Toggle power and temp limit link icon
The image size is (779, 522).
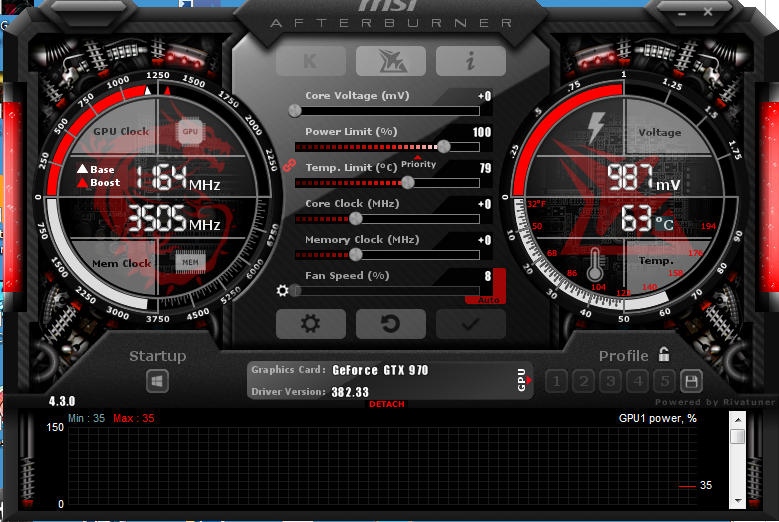click(289, 165)
